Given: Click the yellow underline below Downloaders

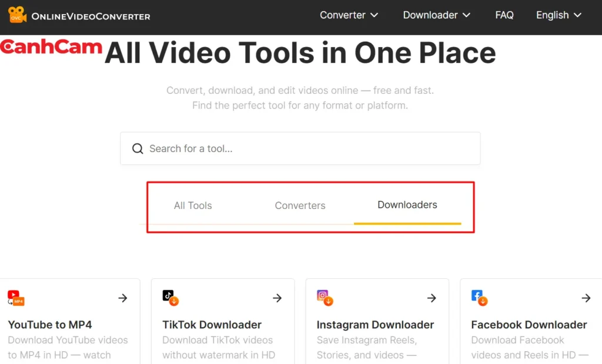Looking at the screenshot, I should pos(407,223).
